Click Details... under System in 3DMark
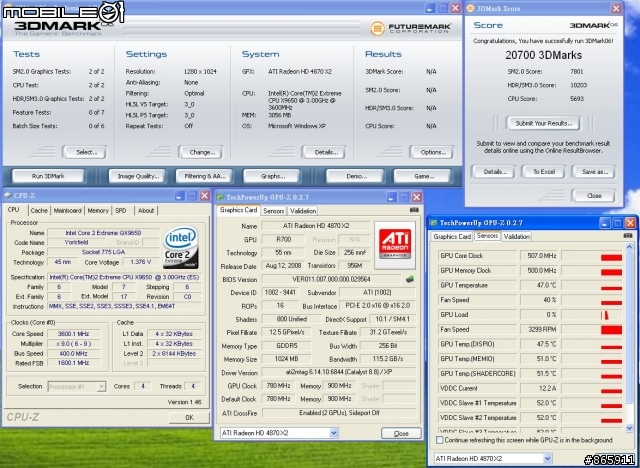The width and height of the screenshot is (640, 468). (326, 153)
